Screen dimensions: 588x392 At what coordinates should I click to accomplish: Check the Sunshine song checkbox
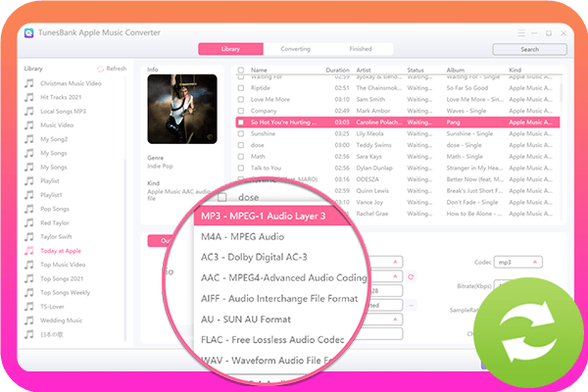[x=241, y=134]
